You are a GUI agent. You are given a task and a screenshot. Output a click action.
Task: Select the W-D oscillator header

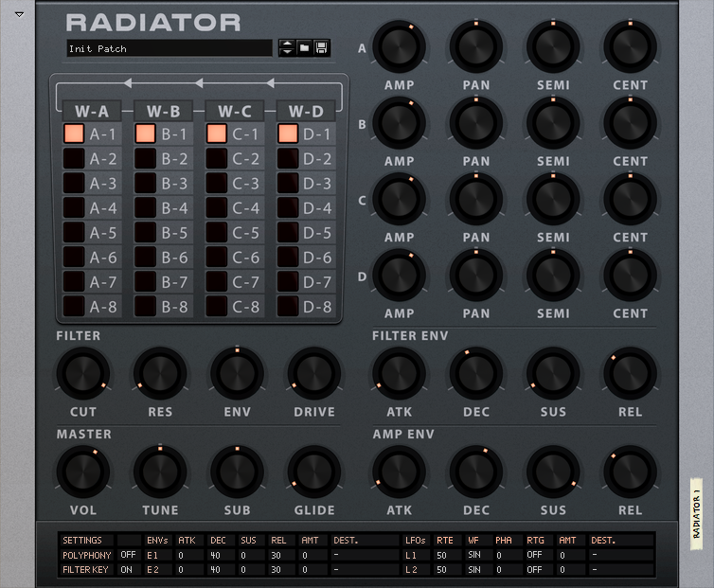pyautogui.click(x=306, y=111)
